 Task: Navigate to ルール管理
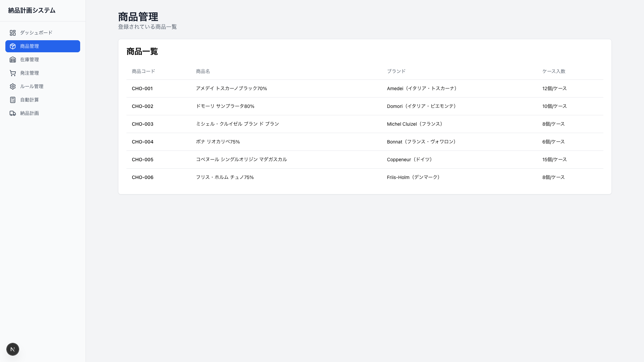(32, 86)
